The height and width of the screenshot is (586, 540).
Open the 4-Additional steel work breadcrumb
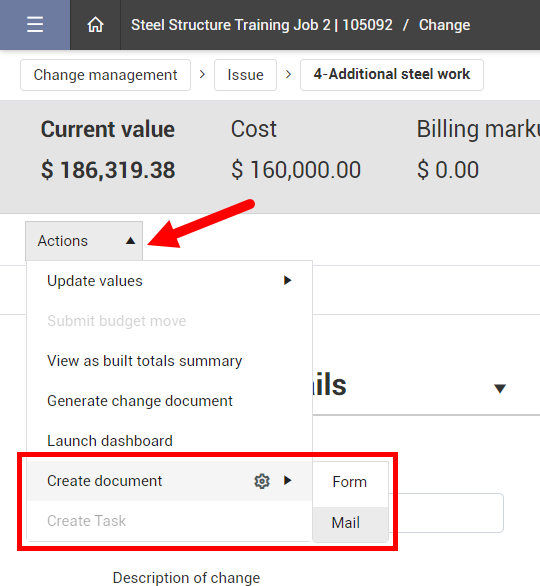392,75
